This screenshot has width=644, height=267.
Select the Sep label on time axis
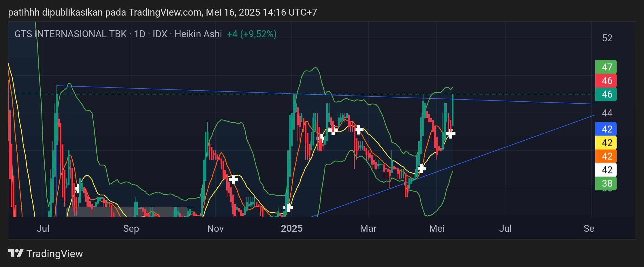pyautogui.click(x=131, y=229)
